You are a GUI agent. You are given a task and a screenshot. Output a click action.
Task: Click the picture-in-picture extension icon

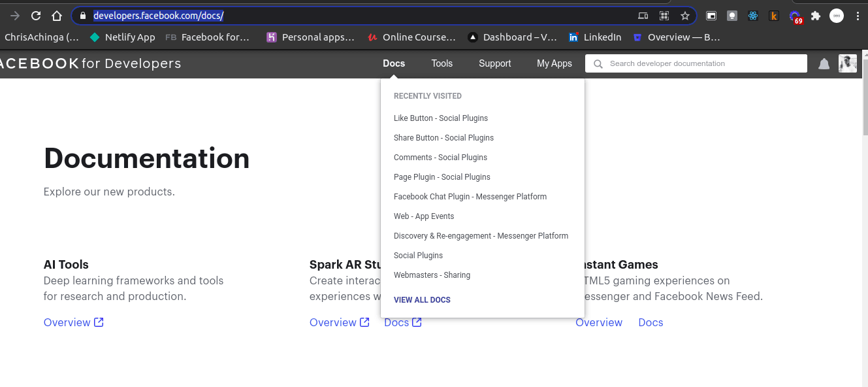click(x=711, y=16)
